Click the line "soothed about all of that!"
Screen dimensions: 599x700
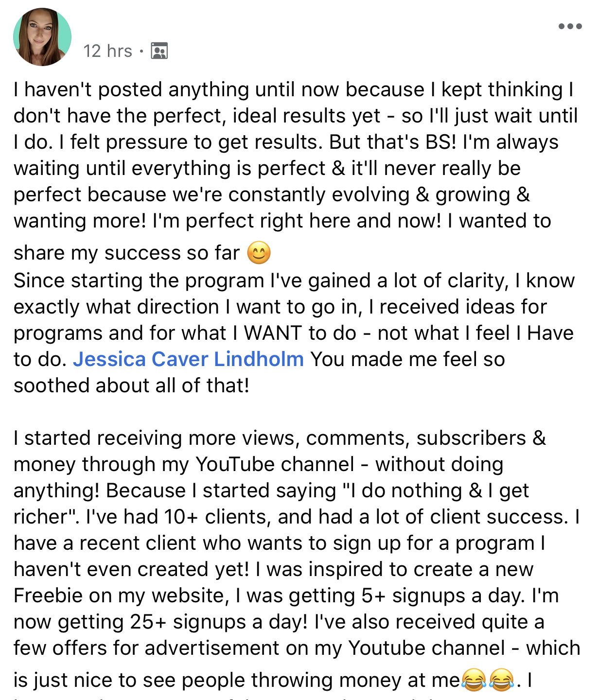131,385
